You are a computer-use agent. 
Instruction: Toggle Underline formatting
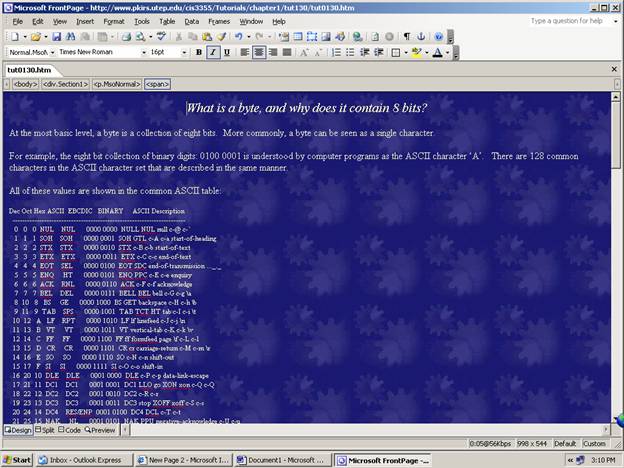227,53
